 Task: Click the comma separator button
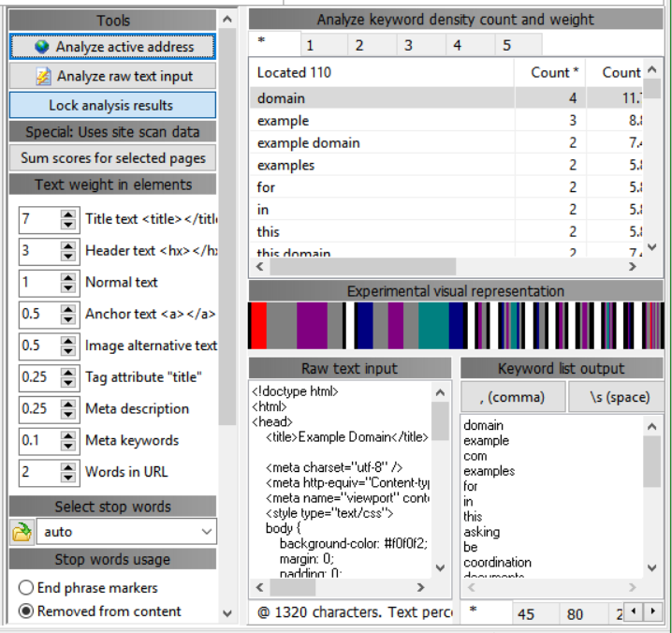pyautogui.click(x=513, y=397)
